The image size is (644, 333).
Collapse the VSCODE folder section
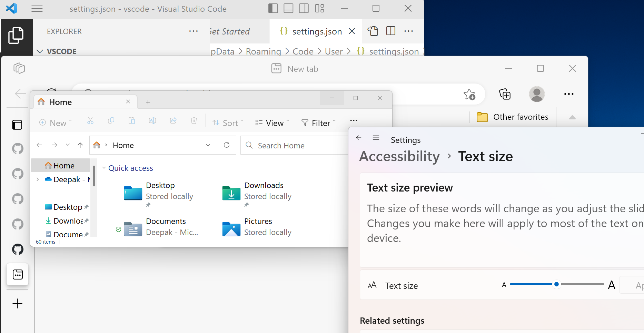point(40,51)
